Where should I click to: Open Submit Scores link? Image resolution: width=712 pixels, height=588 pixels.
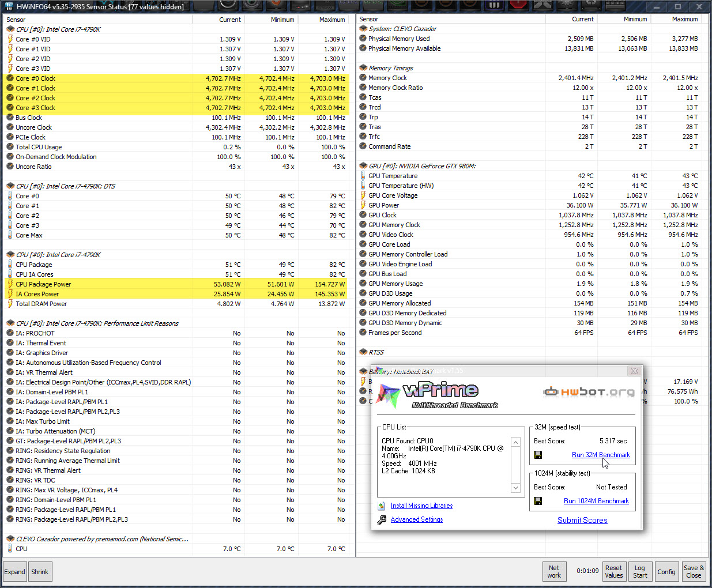click(582, 520)
